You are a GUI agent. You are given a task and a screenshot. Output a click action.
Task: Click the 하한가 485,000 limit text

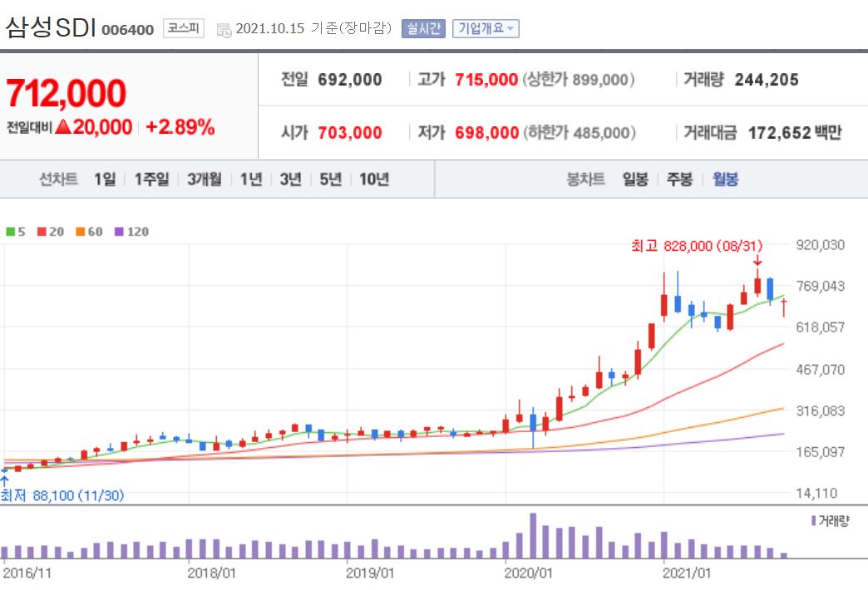(x=579, y=133)
